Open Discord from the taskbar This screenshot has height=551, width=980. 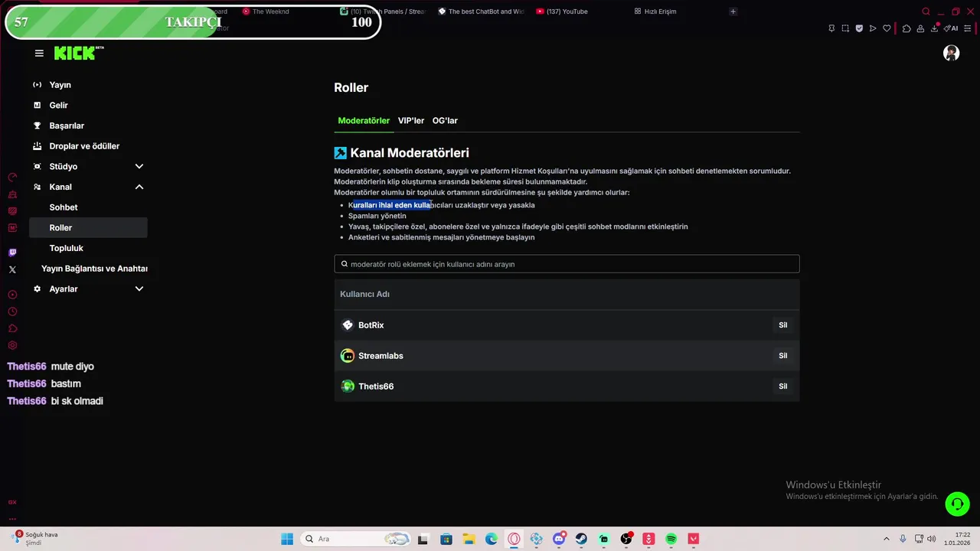click(559, 539)
